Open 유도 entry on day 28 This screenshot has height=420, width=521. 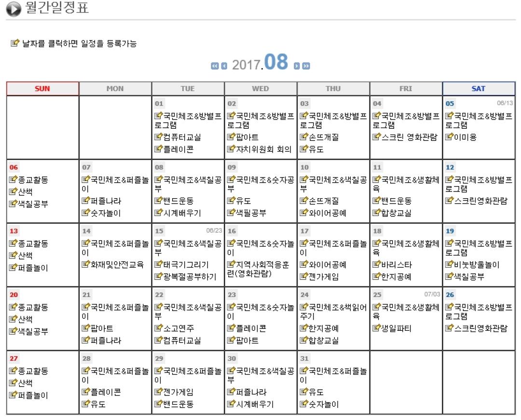coord(98,404)
